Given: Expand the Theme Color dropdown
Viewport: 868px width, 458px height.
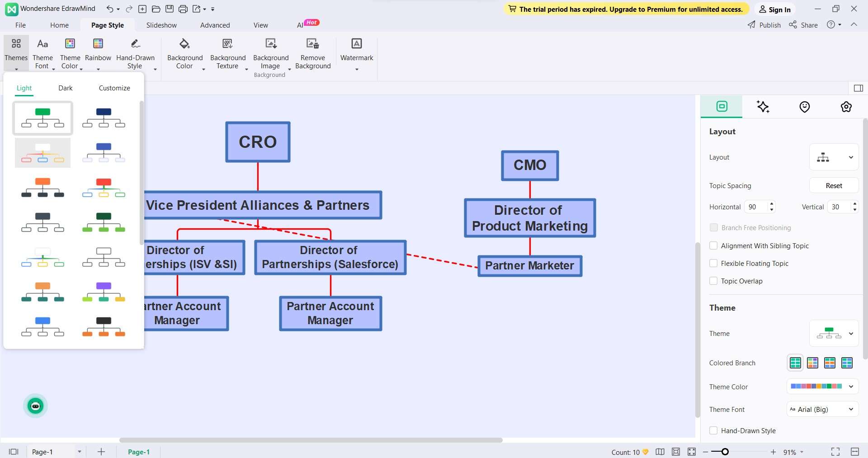Looking at the screenshot, I should [x=822, y=387].
